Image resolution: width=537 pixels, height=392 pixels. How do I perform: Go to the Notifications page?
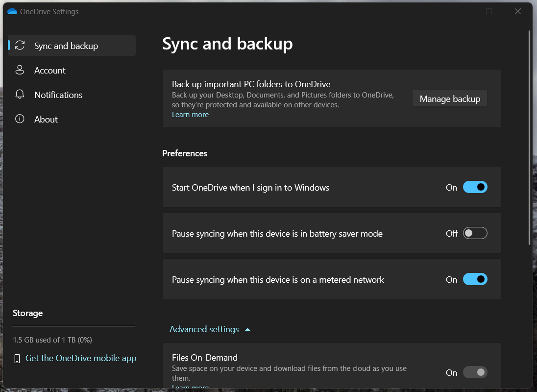pos(72,95)
